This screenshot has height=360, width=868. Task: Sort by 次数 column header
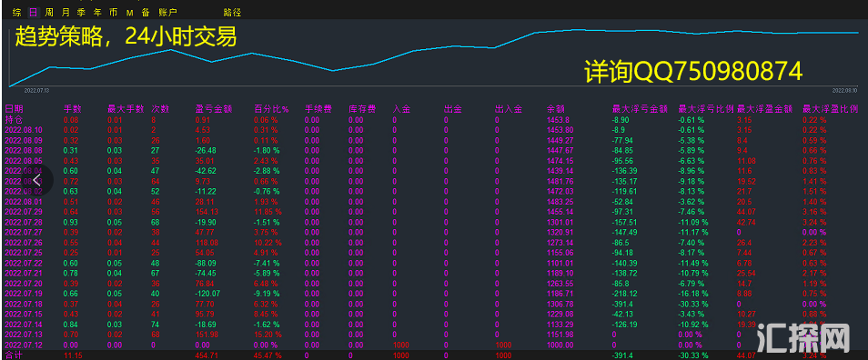(x=160, y=109)
